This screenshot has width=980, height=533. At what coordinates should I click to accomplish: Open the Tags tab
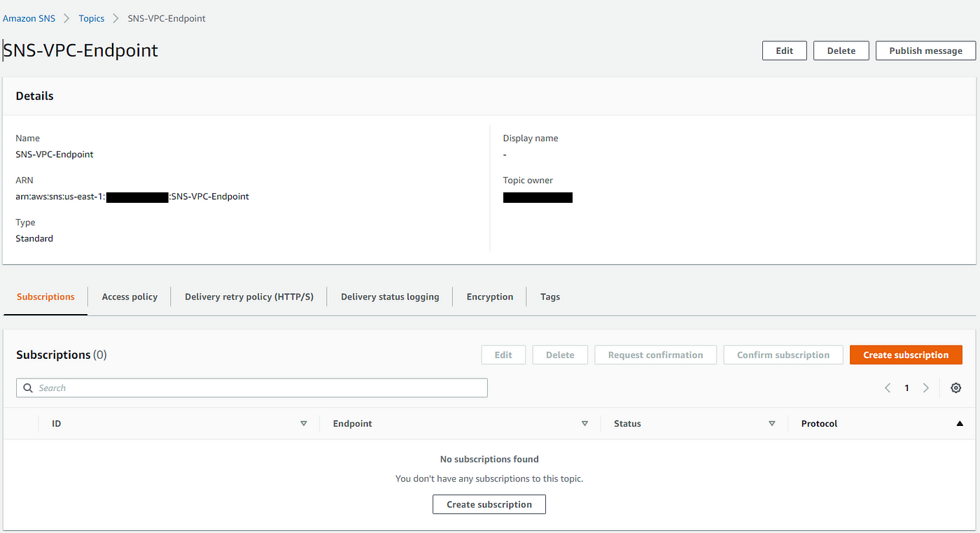point(550,297)
